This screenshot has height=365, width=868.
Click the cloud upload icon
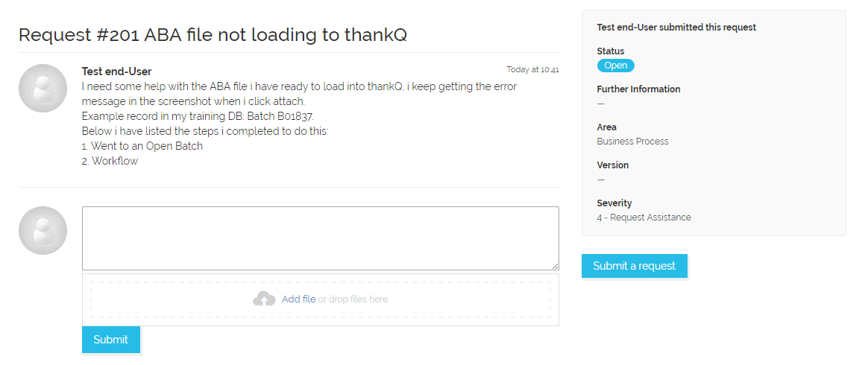point(264,299)
